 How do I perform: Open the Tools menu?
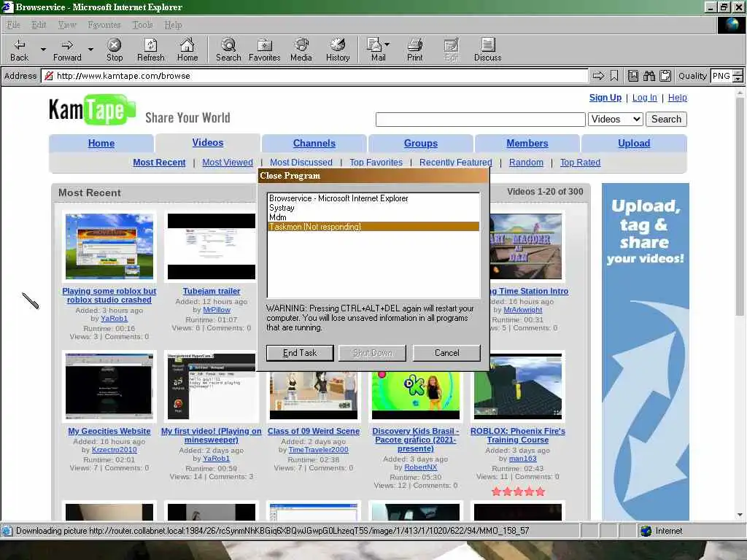click(x=142, y=25)
